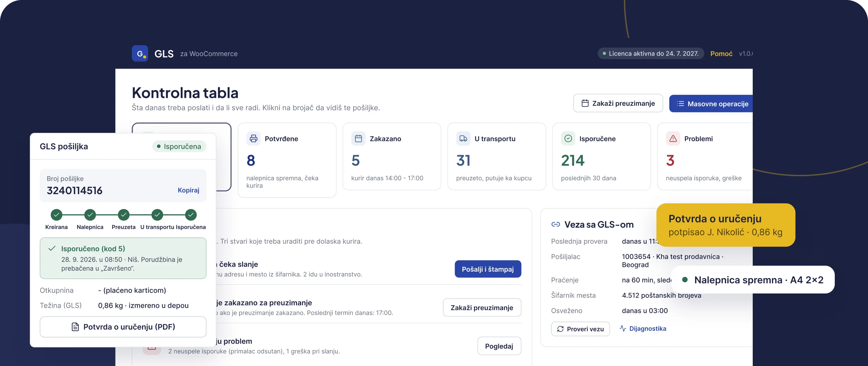The image size is (868, 366).
Task: Click Pošalji i štampaj button
Action: (488, 269)
